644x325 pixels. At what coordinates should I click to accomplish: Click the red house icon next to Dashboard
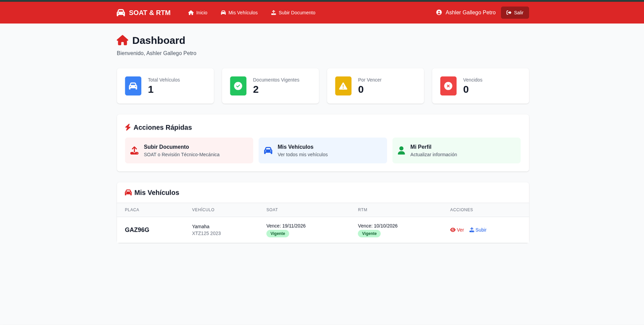point(122,40)
